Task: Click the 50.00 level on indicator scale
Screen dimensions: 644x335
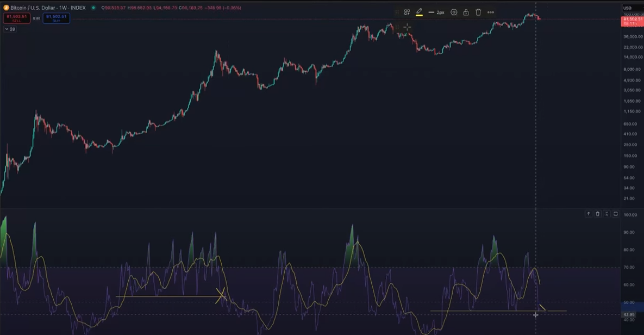Action: point(629,302)
